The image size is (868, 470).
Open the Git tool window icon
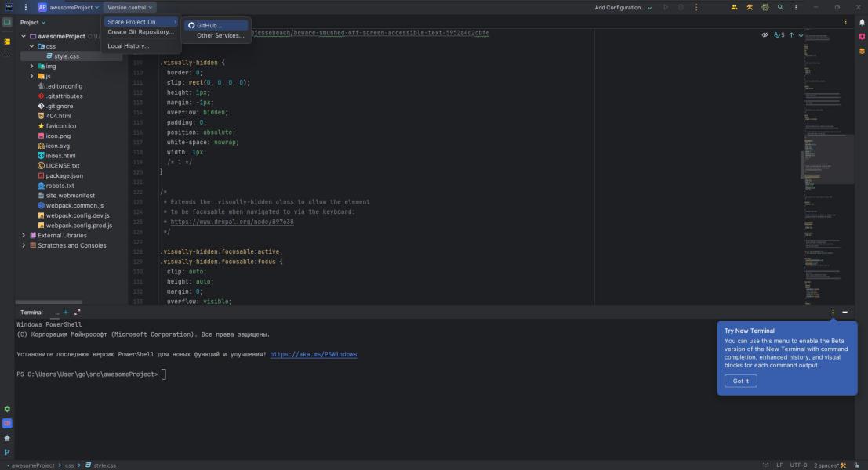(7, 452)
